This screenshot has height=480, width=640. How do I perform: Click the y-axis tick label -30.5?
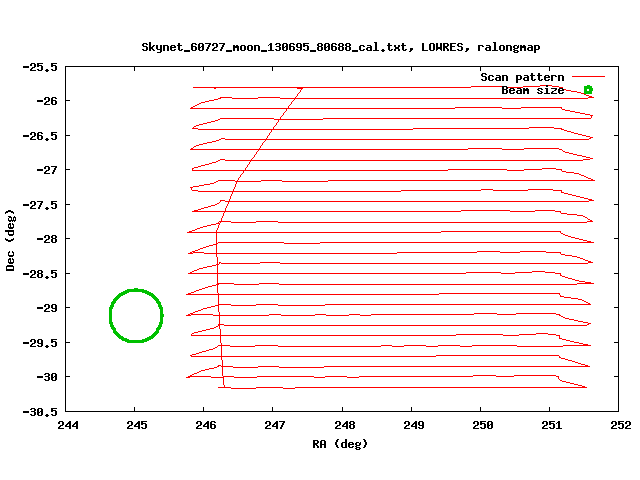pos(40,412)
